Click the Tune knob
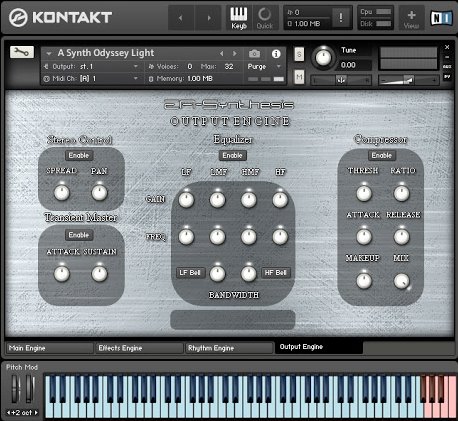The image size is (458, 421). click(323, 58)
